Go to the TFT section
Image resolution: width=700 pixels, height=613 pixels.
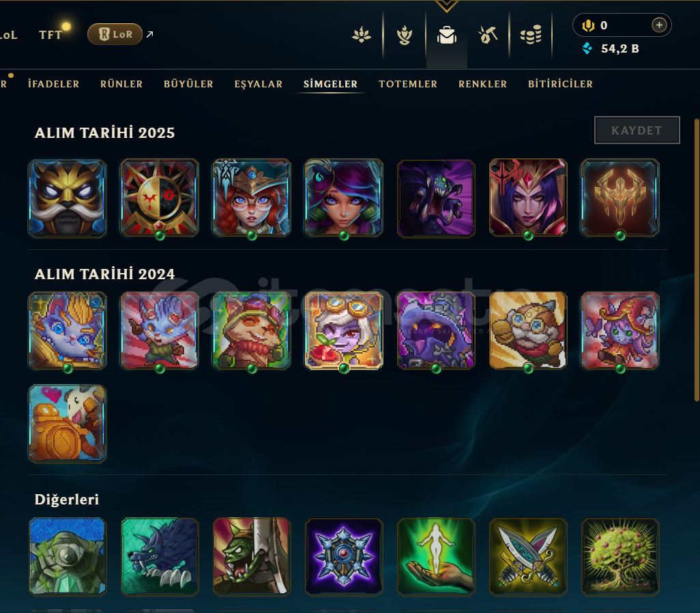(x=50, y=35)
